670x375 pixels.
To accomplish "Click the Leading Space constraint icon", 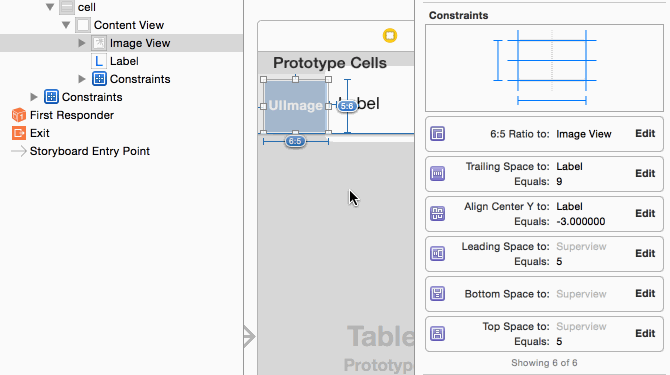I will coord(438,253).
